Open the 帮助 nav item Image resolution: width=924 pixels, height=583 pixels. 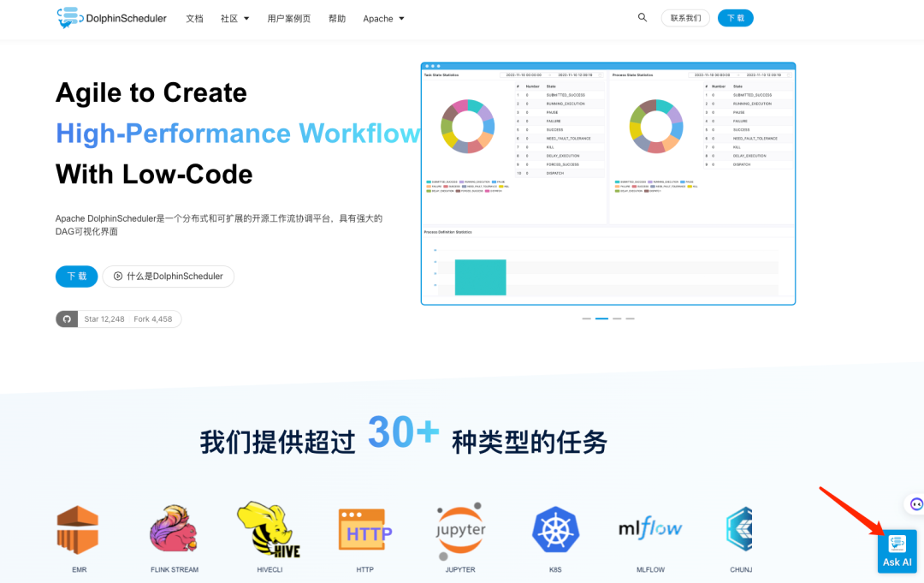click(x=337, y=18)
